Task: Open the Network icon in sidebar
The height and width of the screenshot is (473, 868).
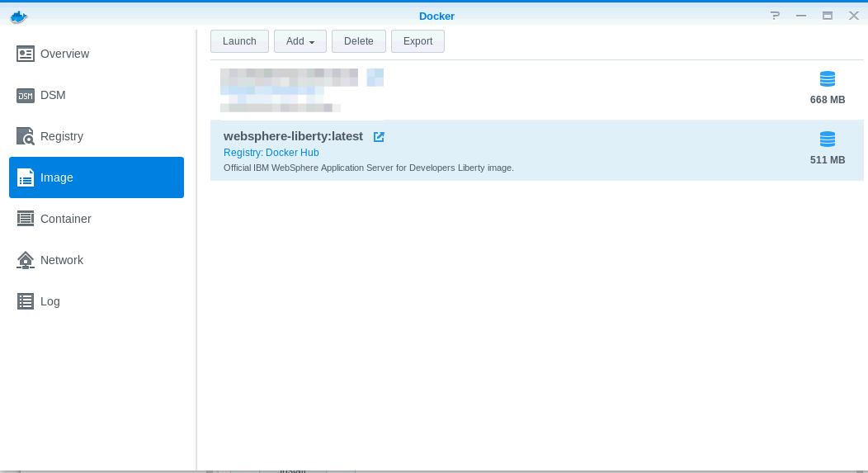Action: pos(26,260)
